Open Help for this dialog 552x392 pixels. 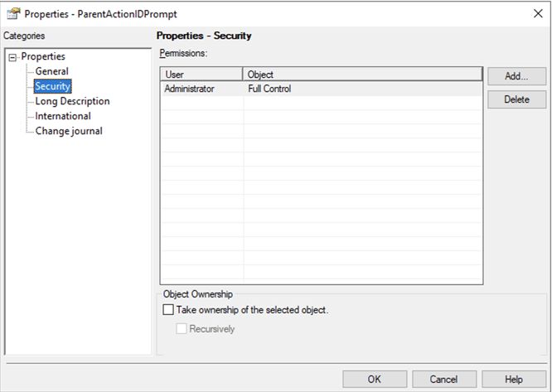point(513,379)
